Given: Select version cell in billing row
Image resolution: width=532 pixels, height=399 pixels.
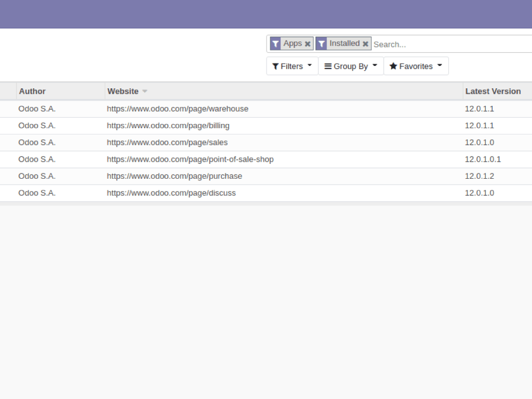Looking at the screenshot, I should pyautogui.click(x=479, y=126).
